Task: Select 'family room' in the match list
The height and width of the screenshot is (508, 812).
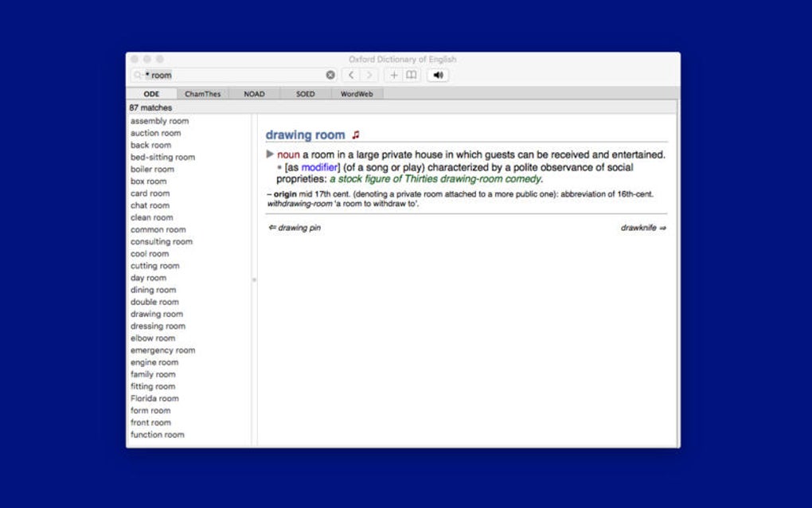Action: click(x=153, y=374)
